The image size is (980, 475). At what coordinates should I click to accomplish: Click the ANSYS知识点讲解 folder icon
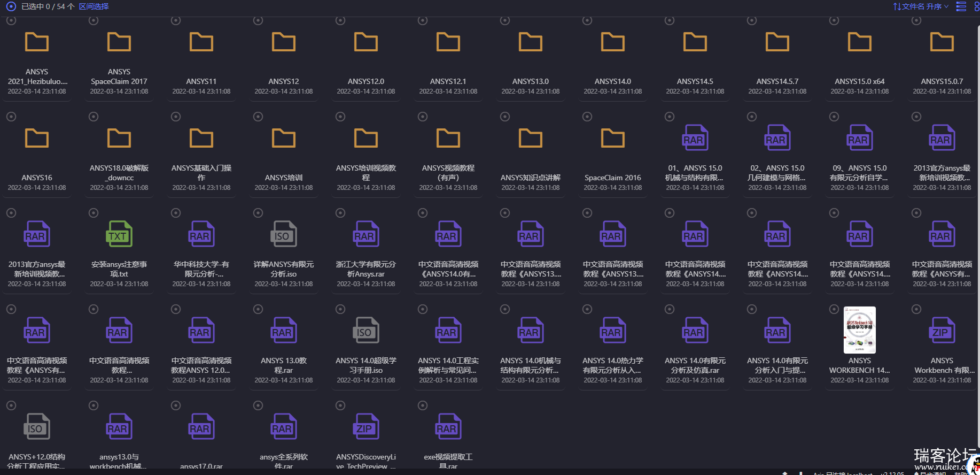(531, 138)
